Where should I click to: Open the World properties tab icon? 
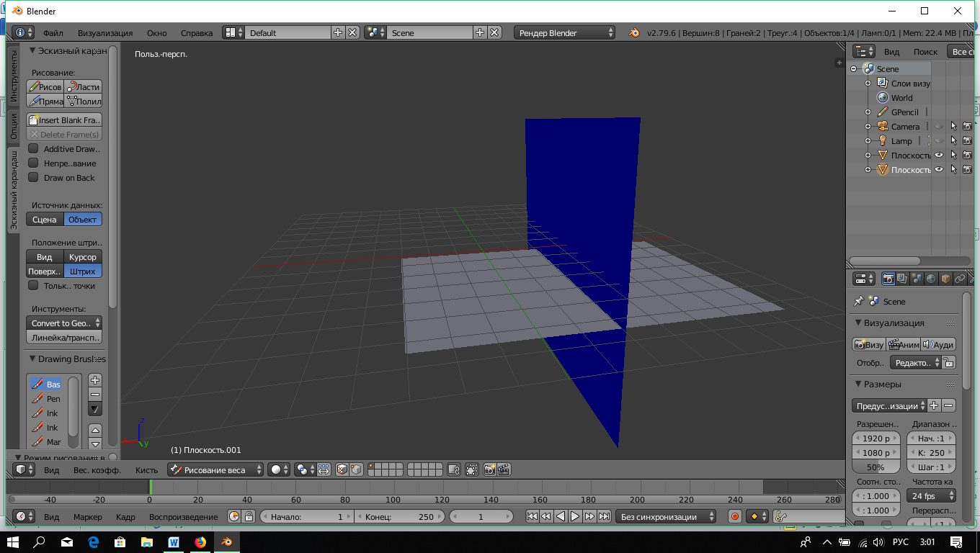point(931,279)
